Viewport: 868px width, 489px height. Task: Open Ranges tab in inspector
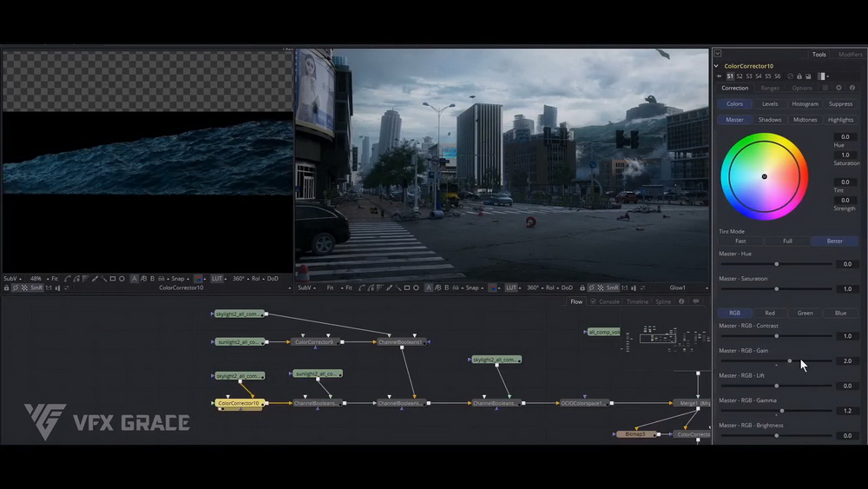tap(769, 88)
